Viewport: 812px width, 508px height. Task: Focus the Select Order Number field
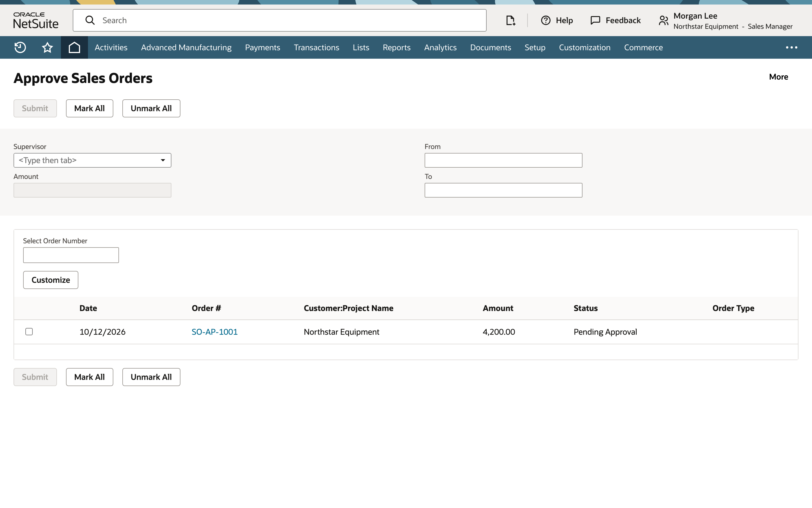coord(71,255)
